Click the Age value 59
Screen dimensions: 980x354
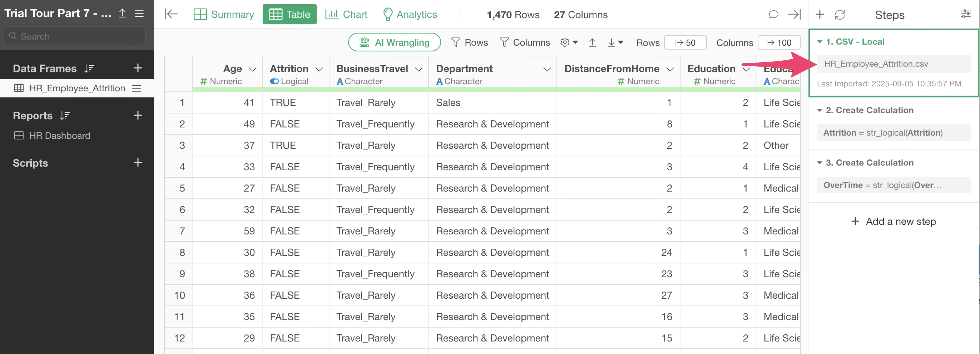(249, 231)
